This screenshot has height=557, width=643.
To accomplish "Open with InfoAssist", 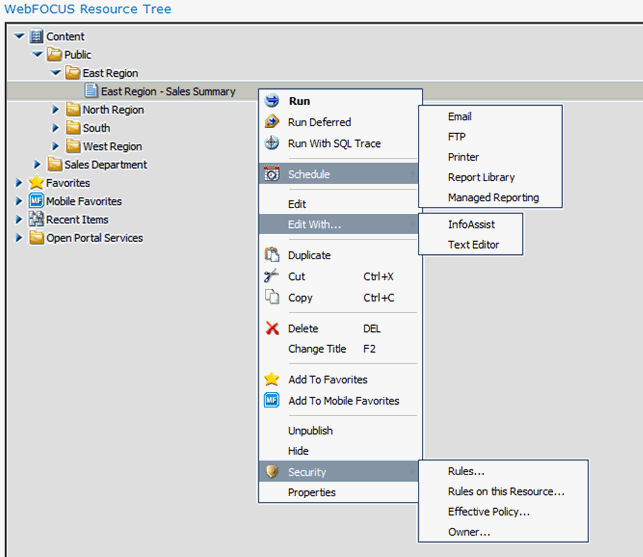I will [471, 224].
